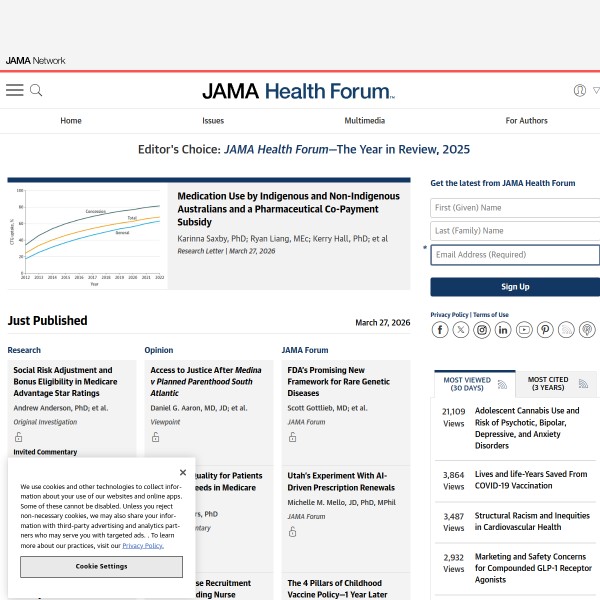Click the search magnifier icon

36,90
